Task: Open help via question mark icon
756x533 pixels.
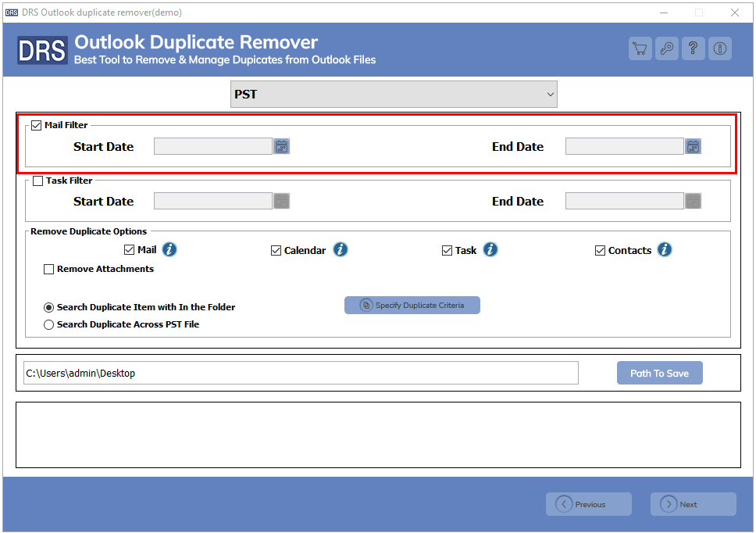Action: pos(694,48)
